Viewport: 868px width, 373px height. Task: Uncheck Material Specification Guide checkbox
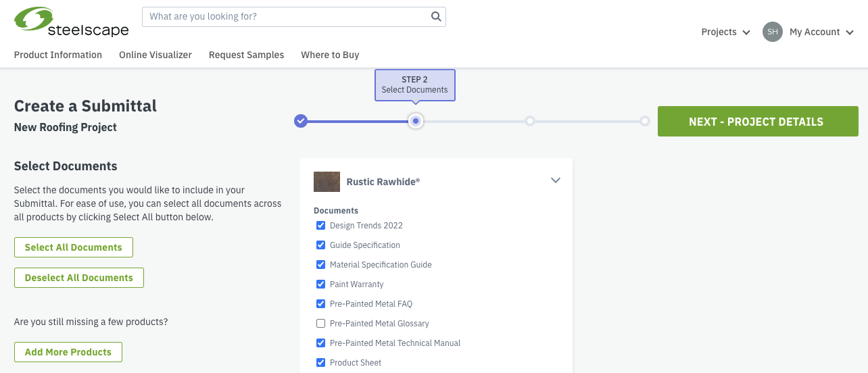tap(320, 264)
